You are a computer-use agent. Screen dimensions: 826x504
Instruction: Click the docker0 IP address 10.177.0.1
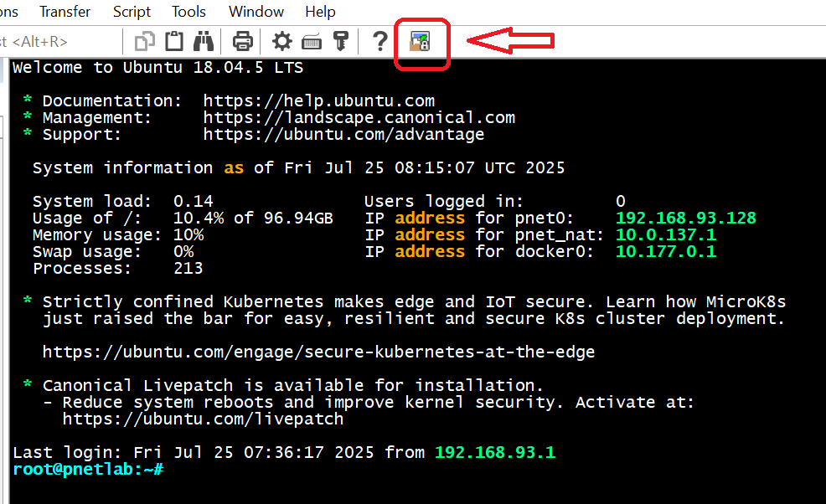click(666, 252)
